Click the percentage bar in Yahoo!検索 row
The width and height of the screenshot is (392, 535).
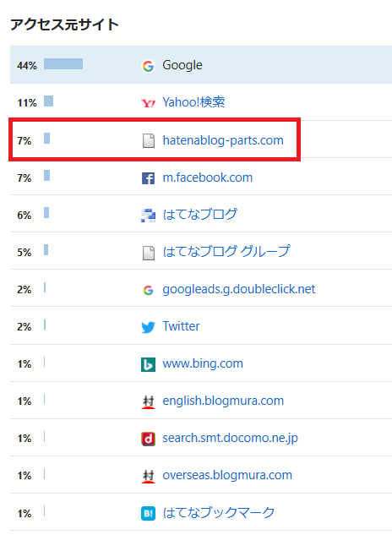pos(48,101)
